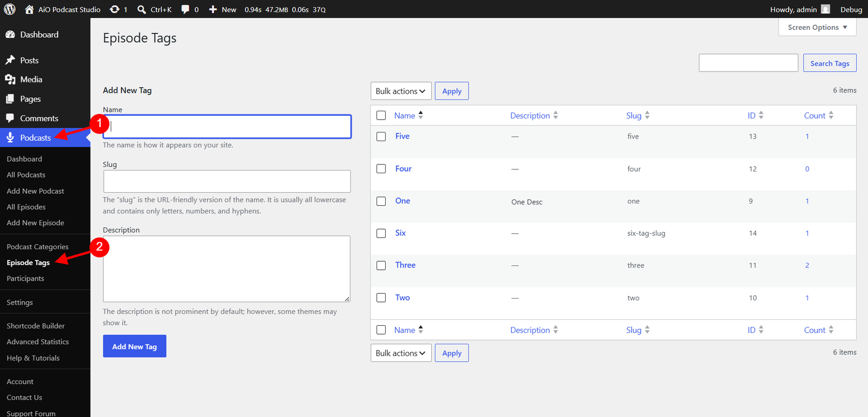Click the Dashboard gauge icon in sidebar
Image resolution: width=868 pixels, height=417 pixels.
point(10,34)
